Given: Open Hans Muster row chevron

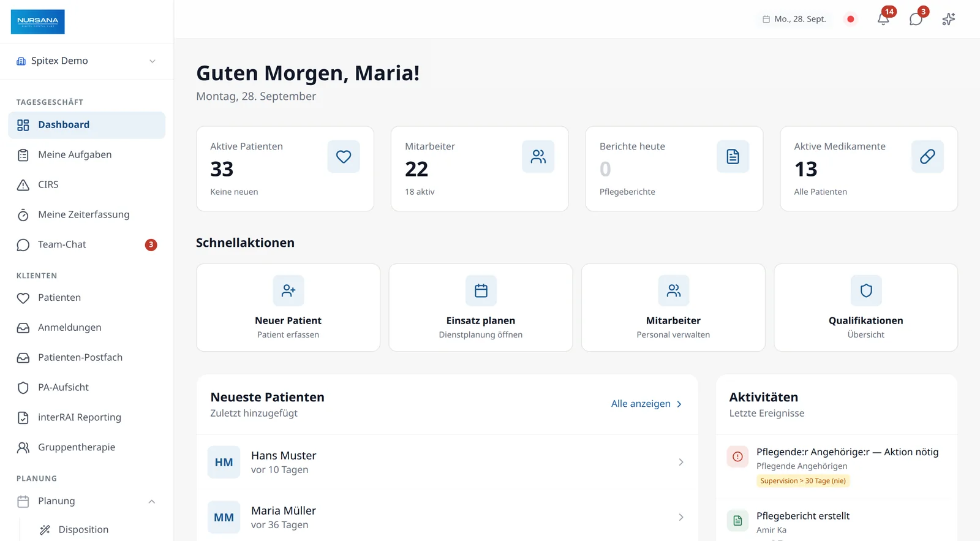Looking at the screenshot, I should click(681, 462).
